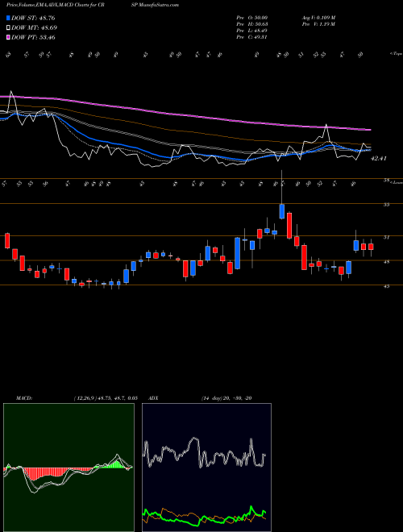Click the white DOW MT legend swatch
403x532 pixels.
pyautogui.click(x=8, y=28)
